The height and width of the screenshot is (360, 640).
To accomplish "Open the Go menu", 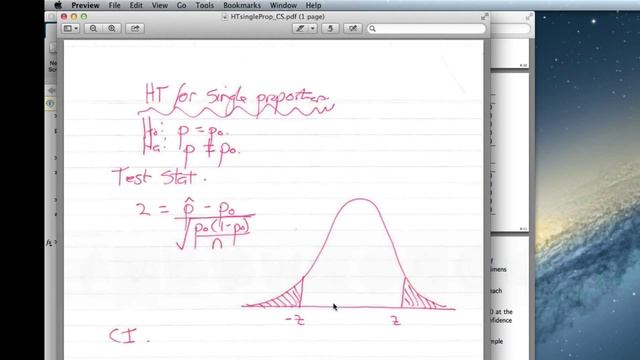I will [x=182, y=5].
